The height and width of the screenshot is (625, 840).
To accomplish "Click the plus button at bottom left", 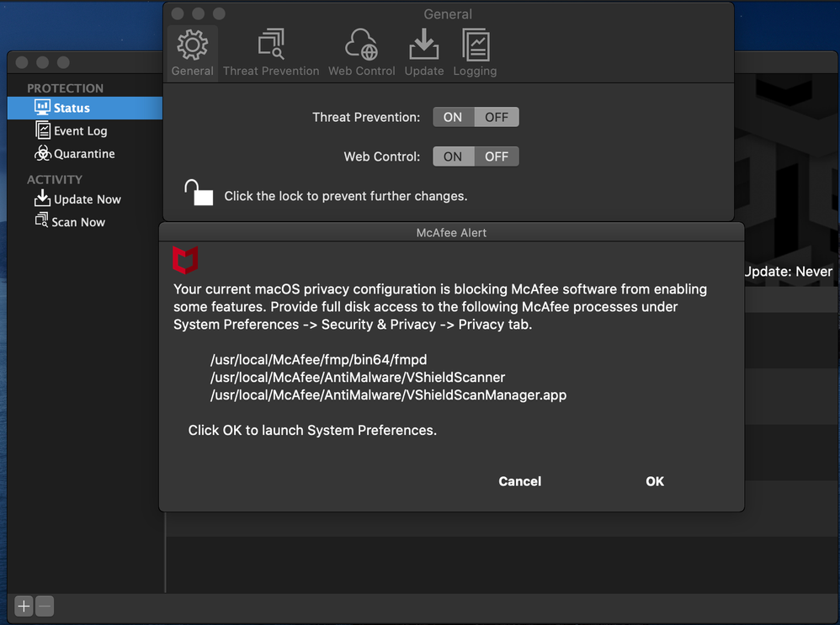I will click(x=24, y=606).
